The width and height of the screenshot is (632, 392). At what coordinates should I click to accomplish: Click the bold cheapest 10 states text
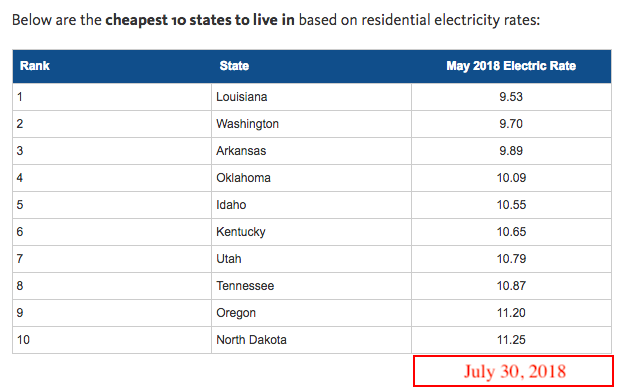click(x=200, y=20)
